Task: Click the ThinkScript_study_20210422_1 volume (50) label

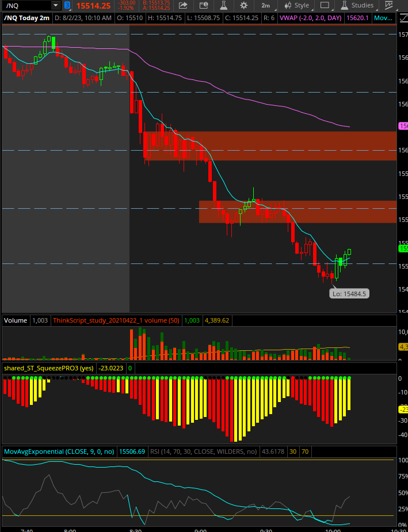Action: (x=116, y=320)
